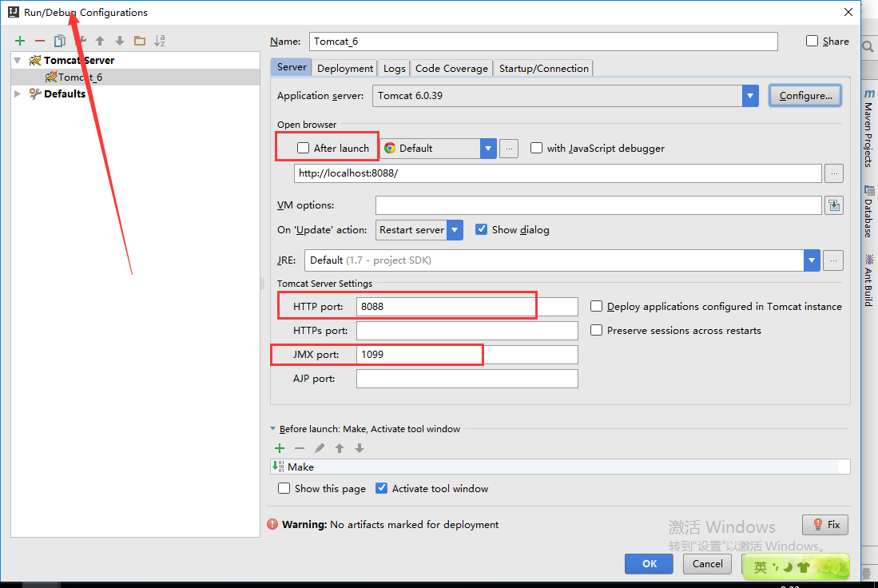Remove the selected configuration with the minus icon
The height and width of the screenshot is (588, 878).
[x=40, y=41]
